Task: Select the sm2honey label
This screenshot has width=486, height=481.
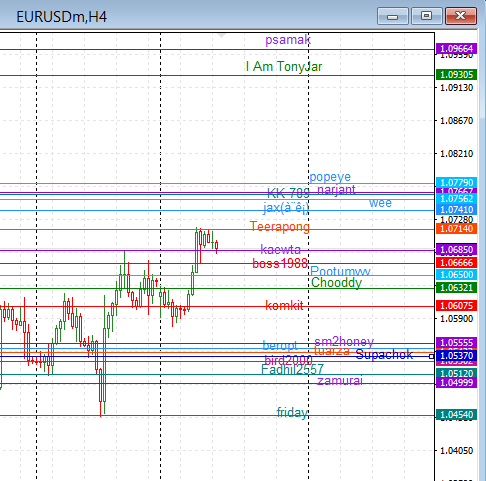Action: [344, 341]
